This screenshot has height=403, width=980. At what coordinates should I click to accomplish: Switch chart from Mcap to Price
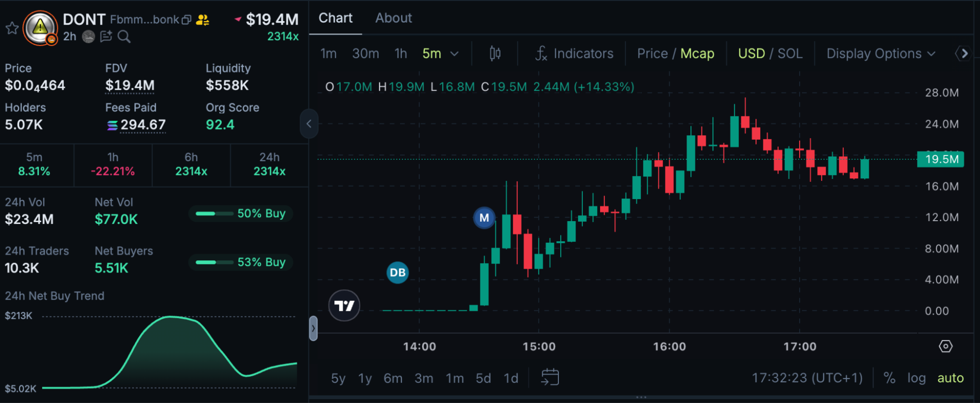tap(652, 53)
